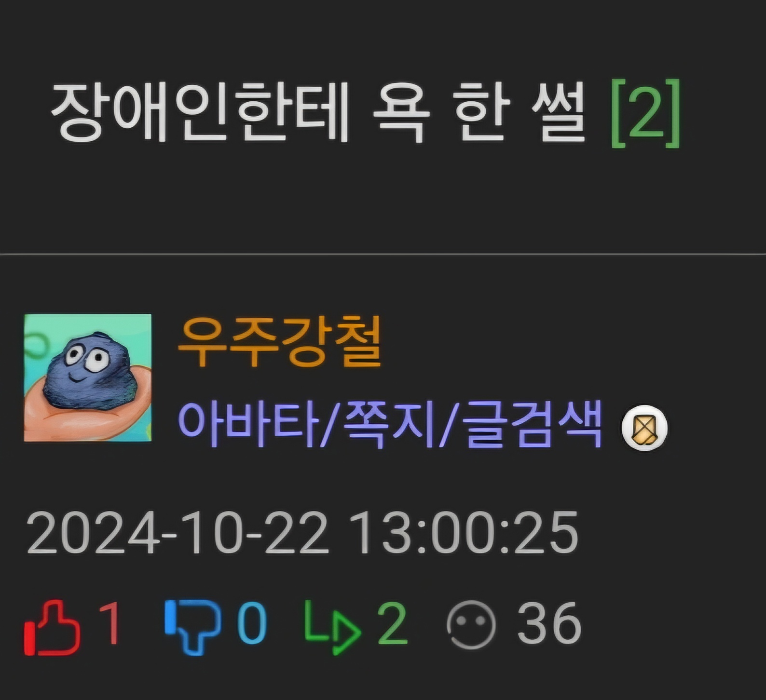
Task: Click the view count 36
Action: (549, 624)
